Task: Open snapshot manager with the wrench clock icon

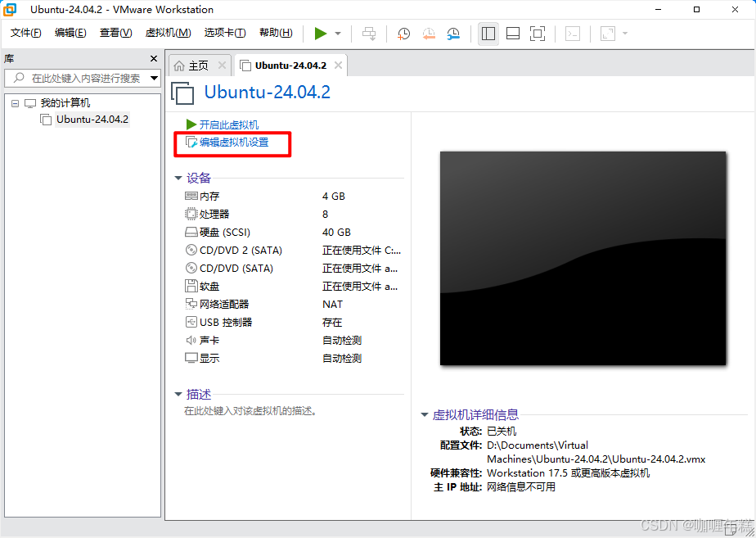Action: (453, 34)
